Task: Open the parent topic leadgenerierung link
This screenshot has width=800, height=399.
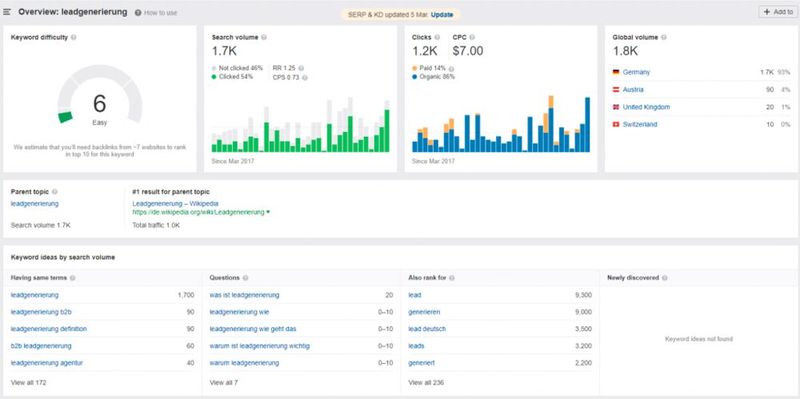Action: click(35, 204)
